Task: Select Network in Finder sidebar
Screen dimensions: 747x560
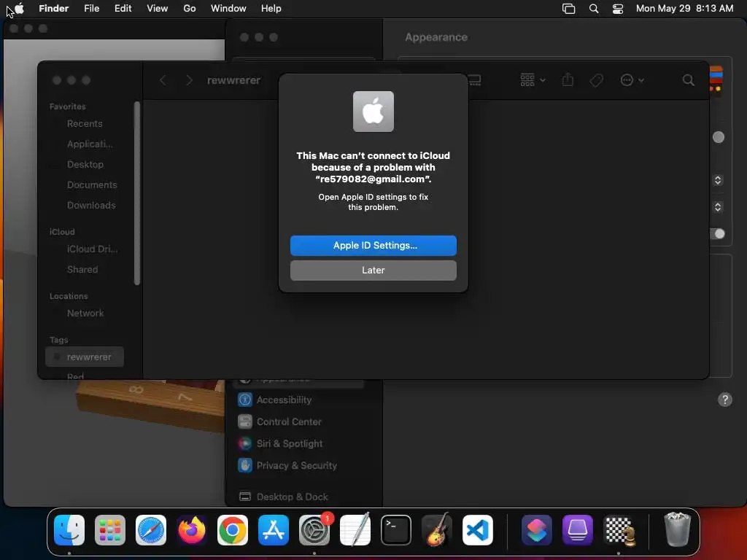Action: pyautogui.click(x=85, y=314)
